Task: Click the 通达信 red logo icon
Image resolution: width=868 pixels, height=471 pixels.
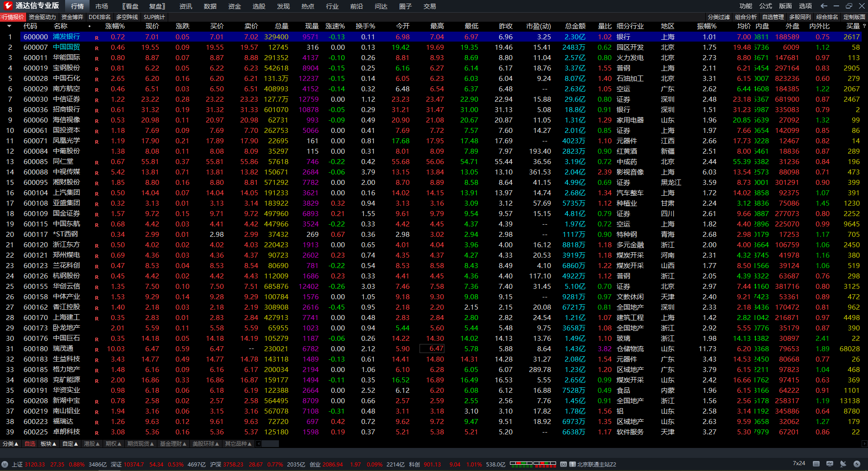Action: click(8, 6)
